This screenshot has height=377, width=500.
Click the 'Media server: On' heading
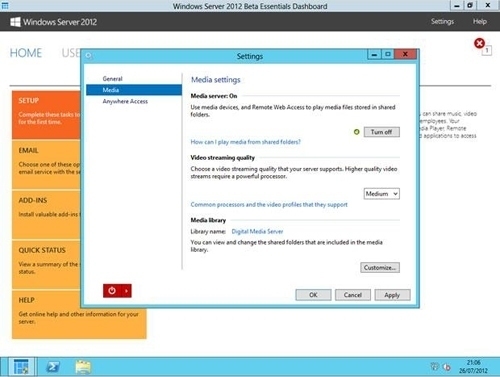pyautogui.click(x=214, y=96)
